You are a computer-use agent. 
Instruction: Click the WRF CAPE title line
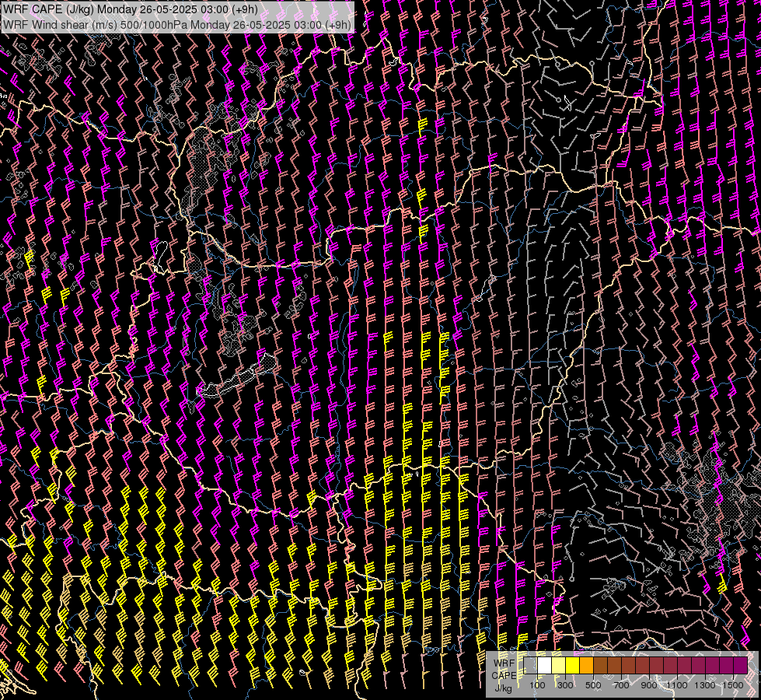tap(131, 9)
